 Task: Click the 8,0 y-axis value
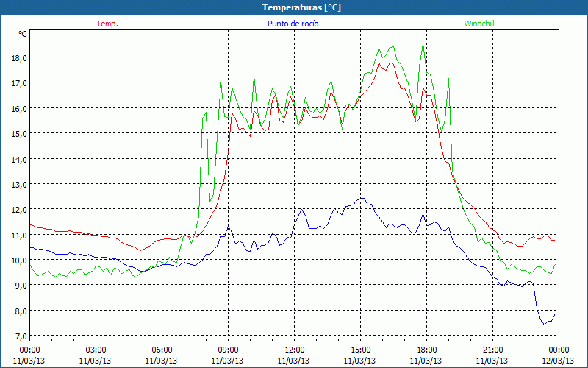pyautogui.click(x=21, y=311)
